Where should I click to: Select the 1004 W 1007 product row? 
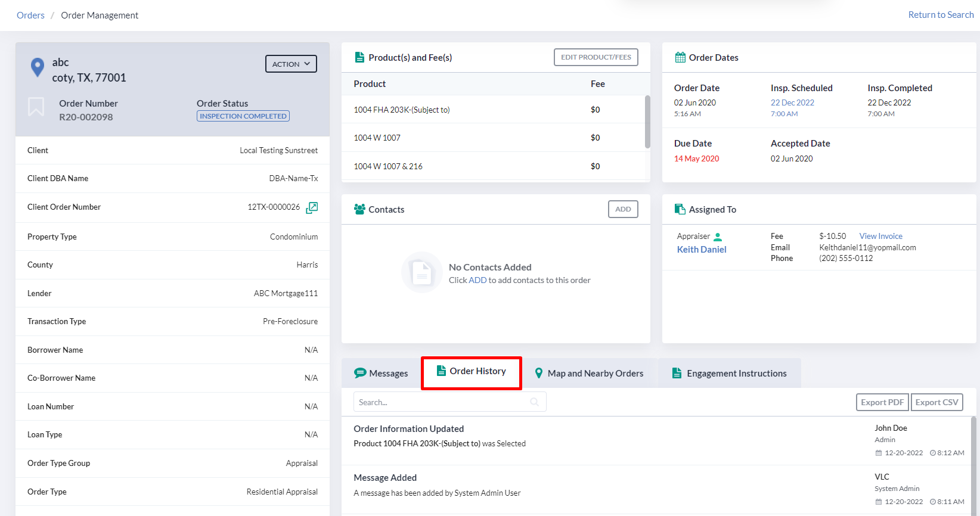point(493,138)
